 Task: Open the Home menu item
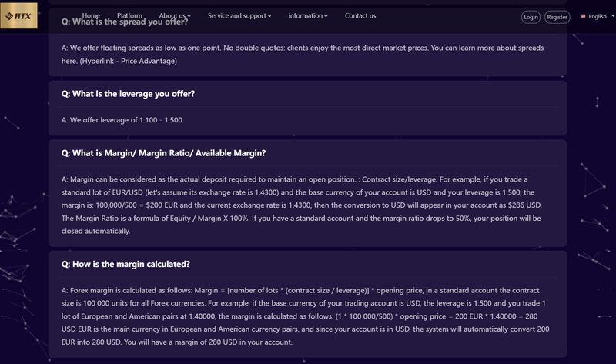(91, 15)
